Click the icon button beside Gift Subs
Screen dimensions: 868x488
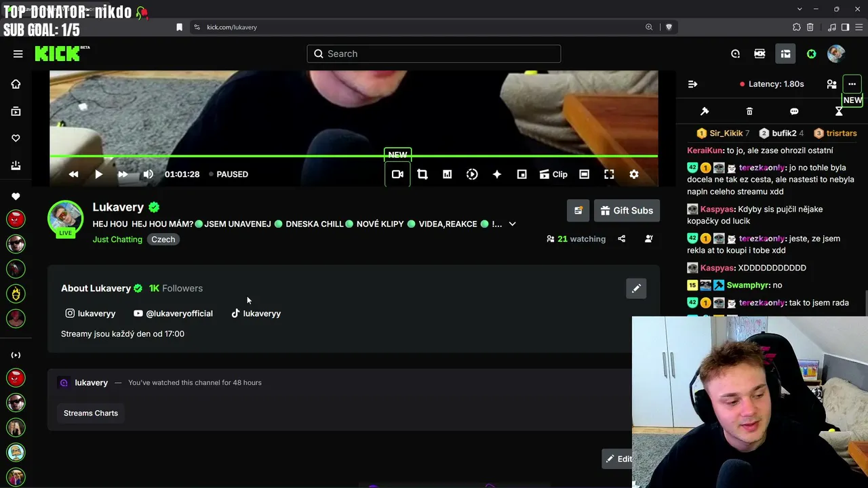click(x=578, y=210)
